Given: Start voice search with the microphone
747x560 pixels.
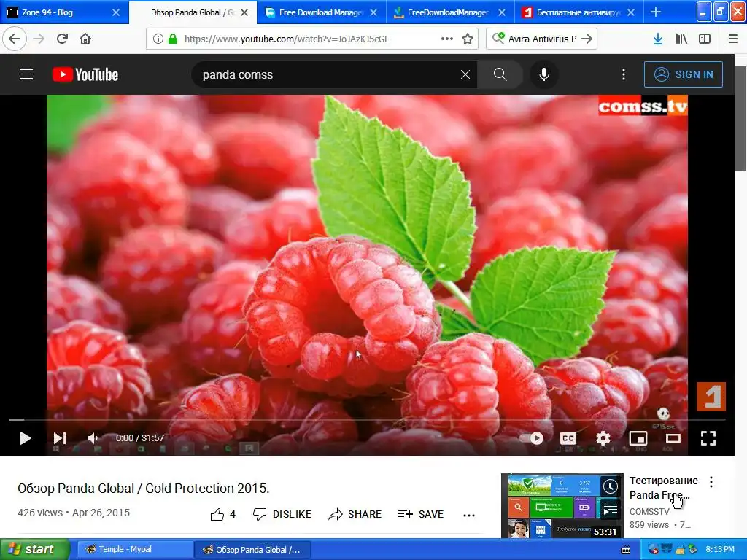Looking at the screenshot, I should [x=544, y=74].
